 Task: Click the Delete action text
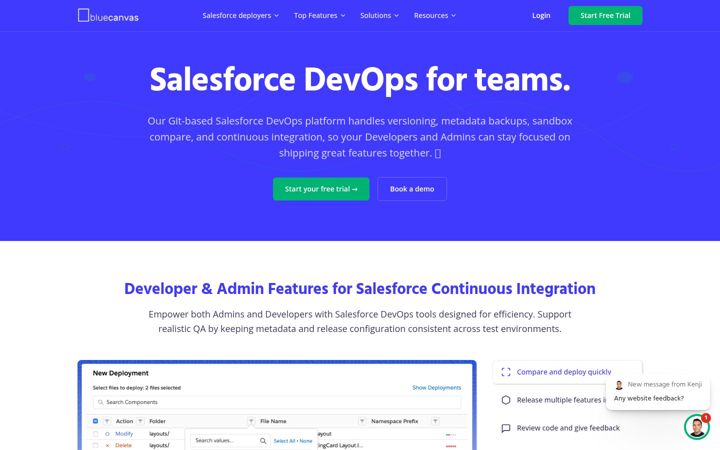[123, 445]
